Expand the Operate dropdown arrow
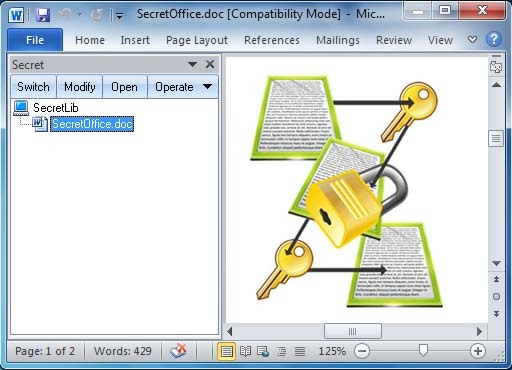The height and width of the screenshot is (370, 512). click(x=208, y=87)
